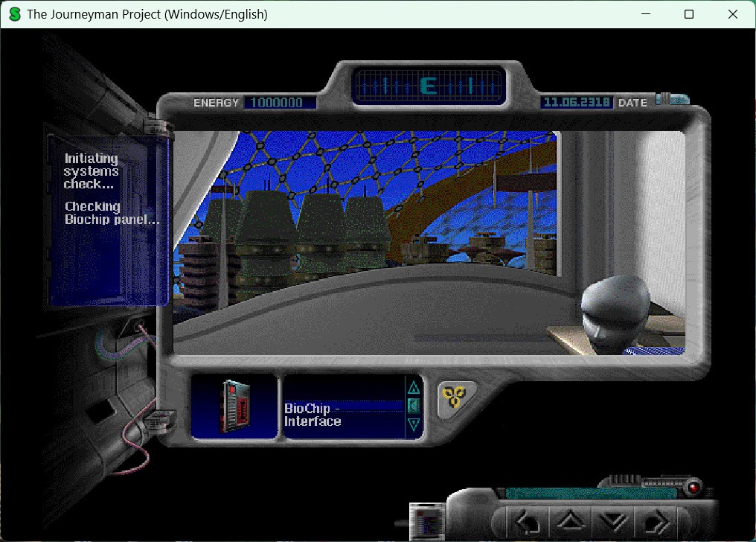
Task: Click the compass display showing E
Action: tap(429, 86)
